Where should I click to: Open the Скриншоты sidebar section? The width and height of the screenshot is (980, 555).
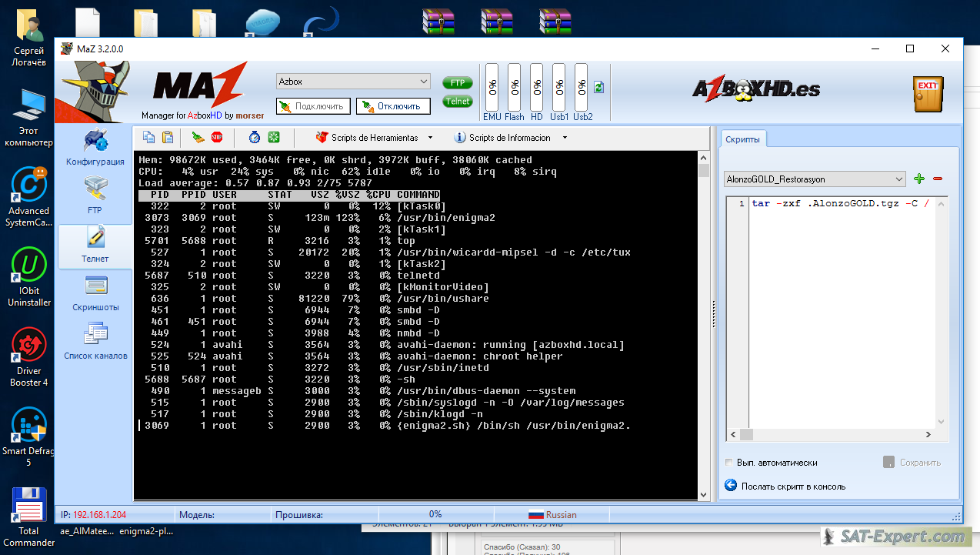point(95,293)
